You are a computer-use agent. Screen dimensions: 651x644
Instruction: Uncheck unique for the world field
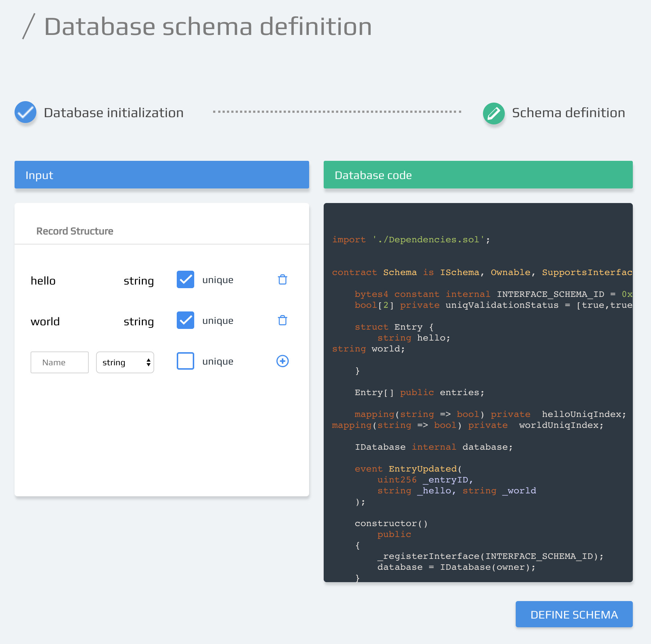185,320
